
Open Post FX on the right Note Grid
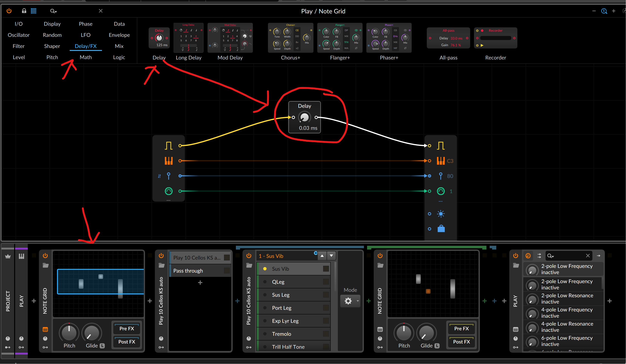461,342
